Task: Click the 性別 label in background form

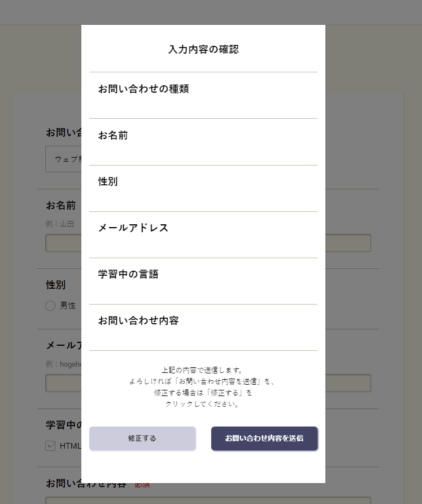Action: pos(55,285)
